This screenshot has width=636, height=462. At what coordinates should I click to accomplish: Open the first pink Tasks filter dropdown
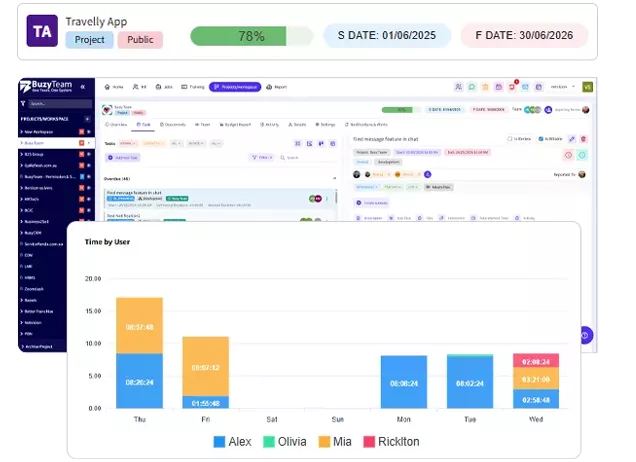coord(128,144)
